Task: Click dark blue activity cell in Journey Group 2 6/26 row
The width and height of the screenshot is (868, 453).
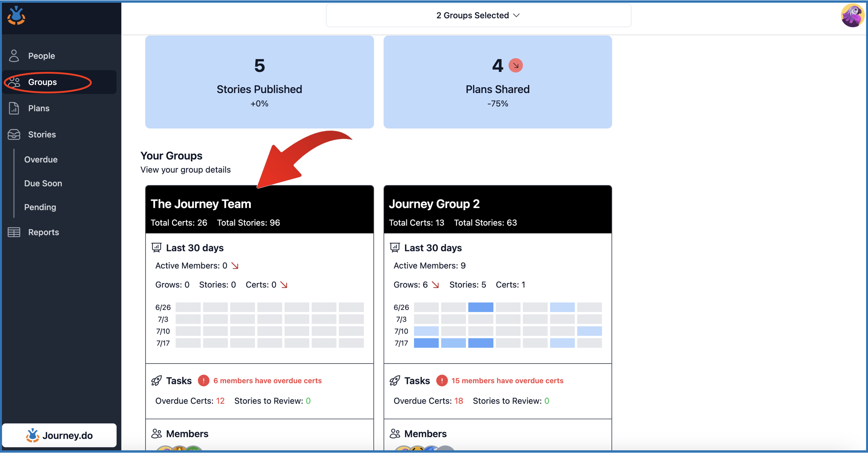Action: tap(480, 307)
